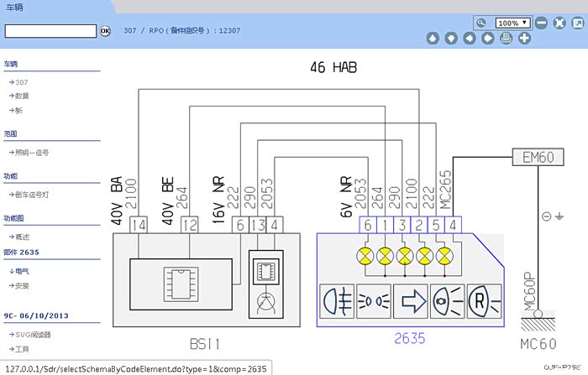Click the magnifier zoom icon
Screen dimensions: 588x375
pyautogui.click(x=480, y=23)
